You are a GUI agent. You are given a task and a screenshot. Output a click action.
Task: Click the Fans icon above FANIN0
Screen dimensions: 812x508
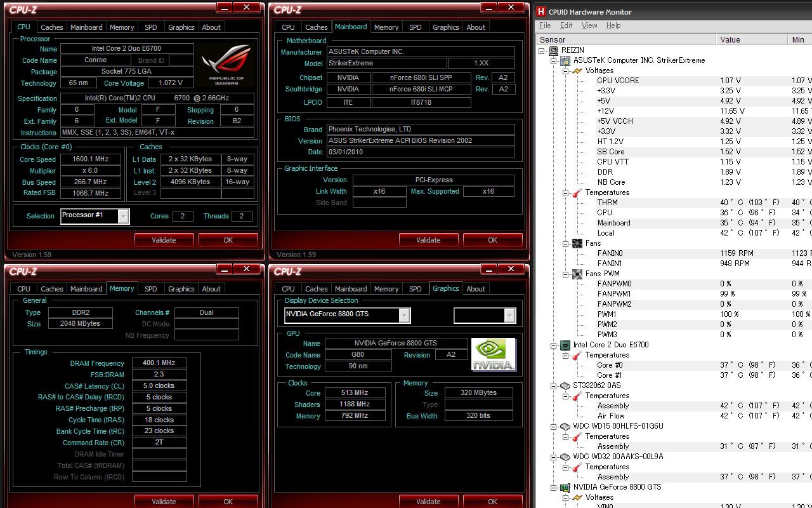(577, 243)
